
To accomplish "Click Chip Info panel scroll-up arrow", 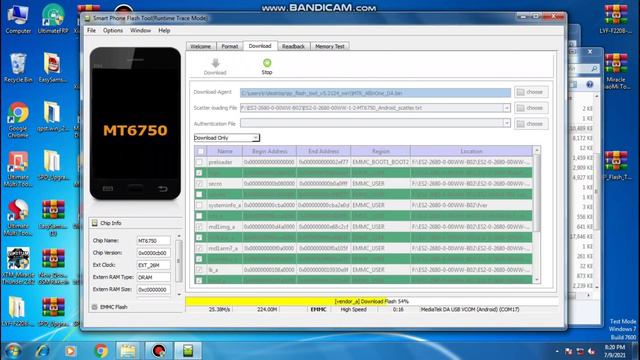I will point(179,236).
